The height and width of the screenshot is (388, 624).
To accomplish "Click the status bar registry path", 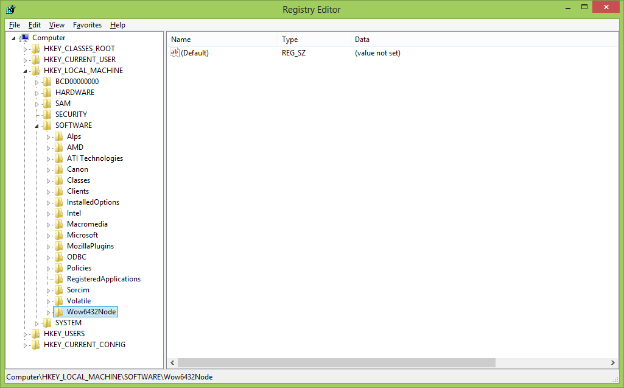I will pyautogui.click(x=109, y=377).
